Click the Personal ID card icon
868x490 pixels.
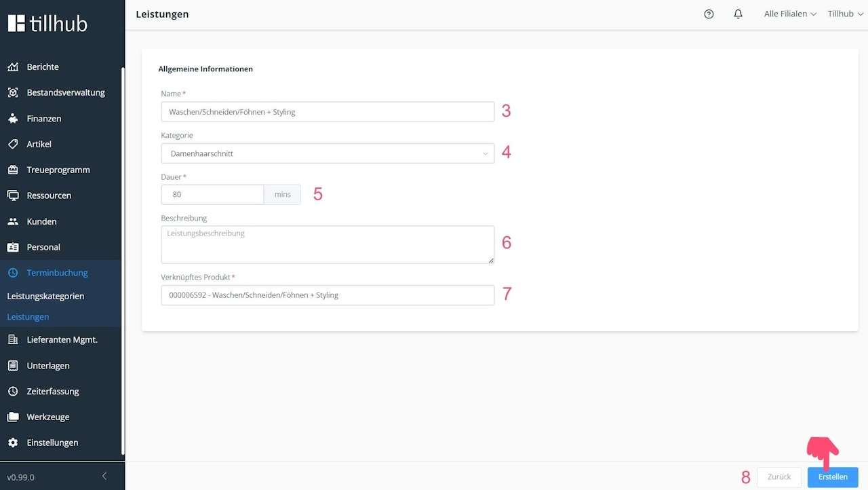(x=13, y=247)
